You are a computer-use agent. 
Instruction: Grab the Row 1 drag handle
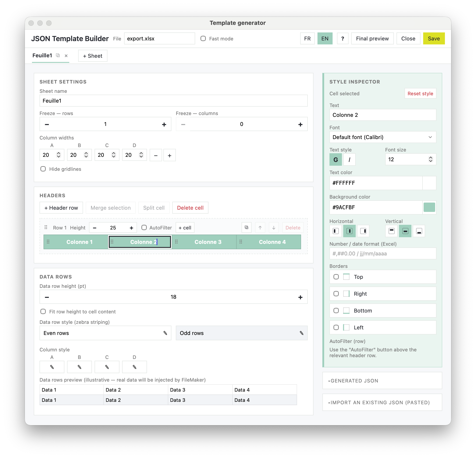[x=46, y=227]
